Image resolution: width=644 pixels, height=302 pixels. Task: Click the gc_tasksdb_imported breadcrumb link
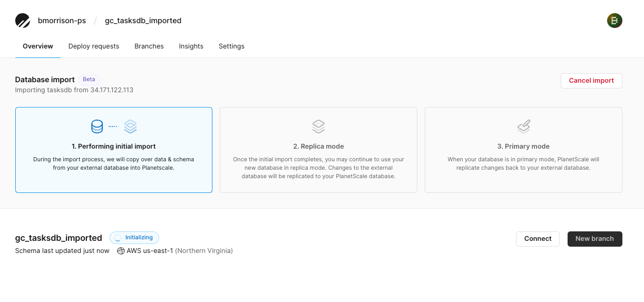(143, 21)
